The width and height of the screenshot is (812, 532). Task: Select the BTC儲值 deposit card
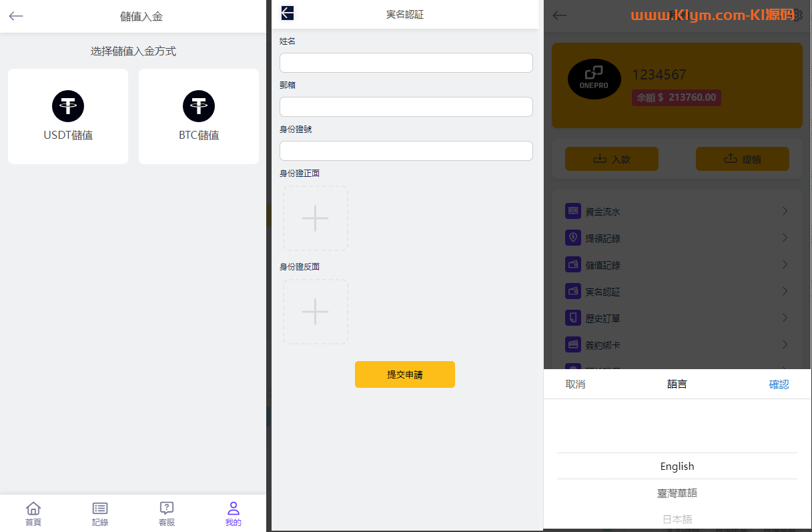click(199, 116)
